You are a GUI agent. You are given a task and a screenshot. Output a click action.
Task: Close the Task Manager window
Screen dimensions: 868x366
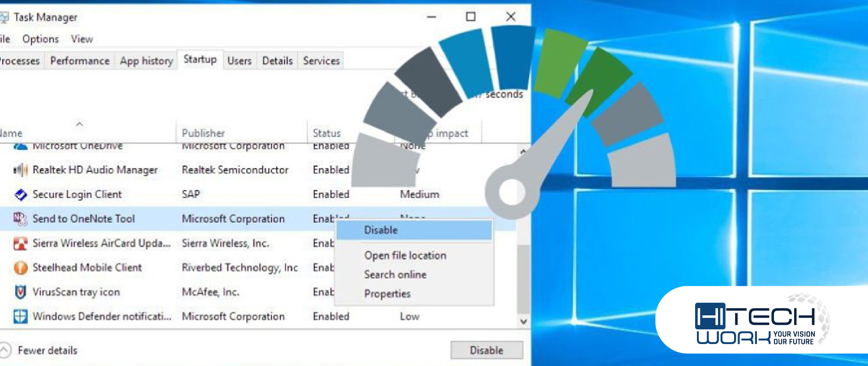511,17
